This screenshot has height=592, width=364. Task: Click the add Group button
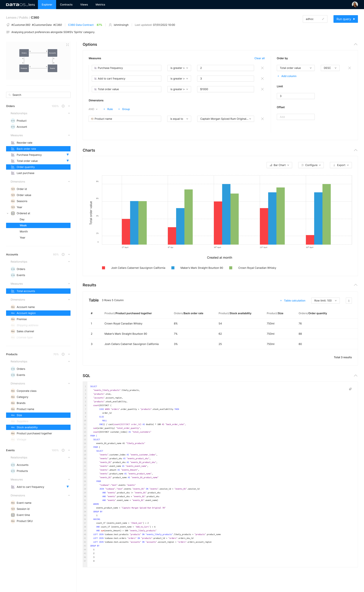pos(124,109)
